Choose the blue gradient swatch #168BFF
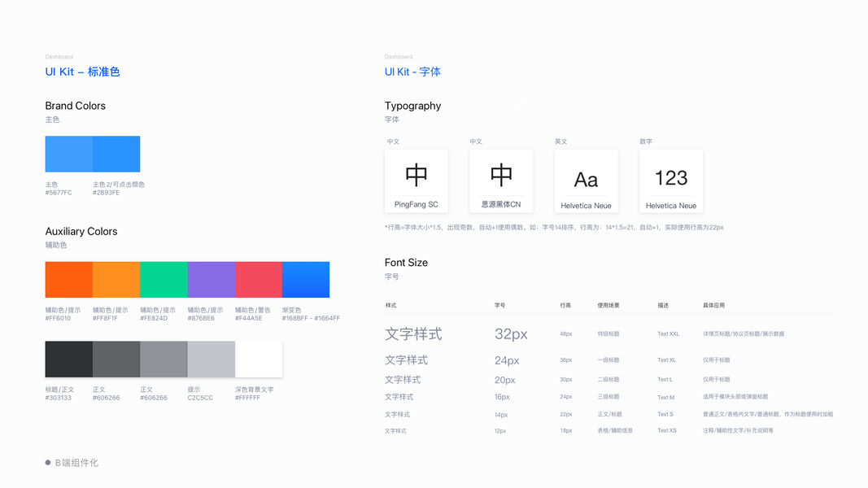Screen dimensions: 868x488 306,280
